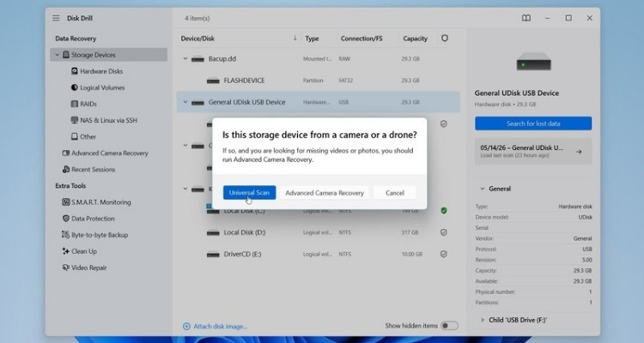Click the Byte-to-byte Backup icon
The height and width of the screenshot is (343, 644).
click(66, 235)
